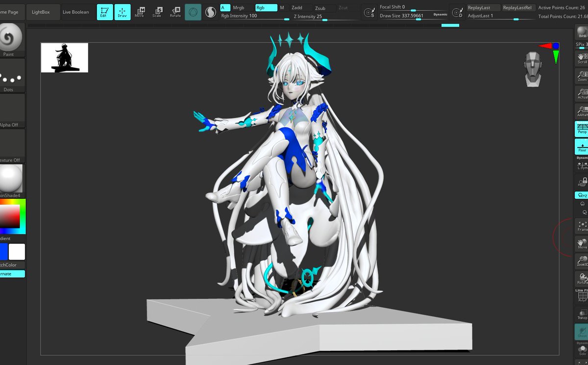Viewport: 588px width, 365px height.
Task: Click the D brush draw icon
Action: (x=458, y=12)
